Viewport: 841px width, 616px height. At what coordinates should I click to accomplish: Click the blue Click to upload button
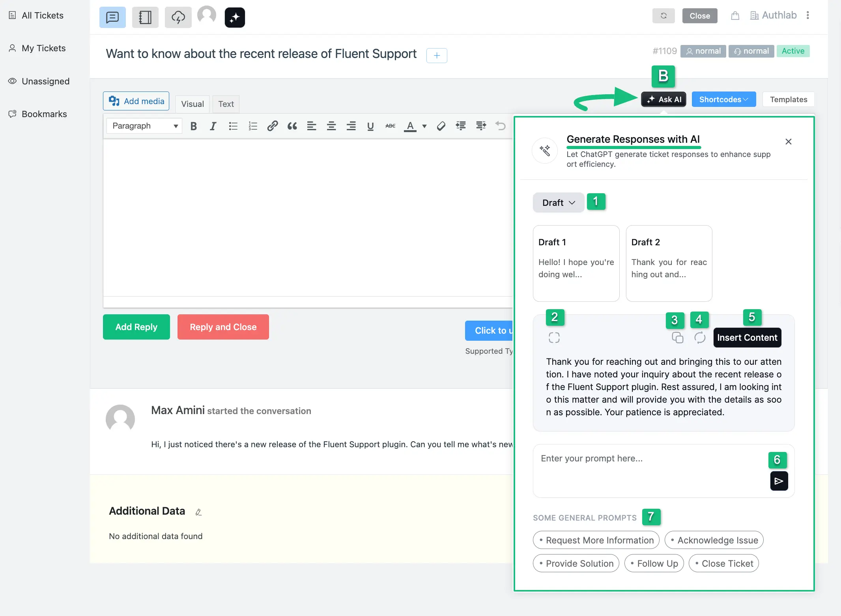click(489, 330)
